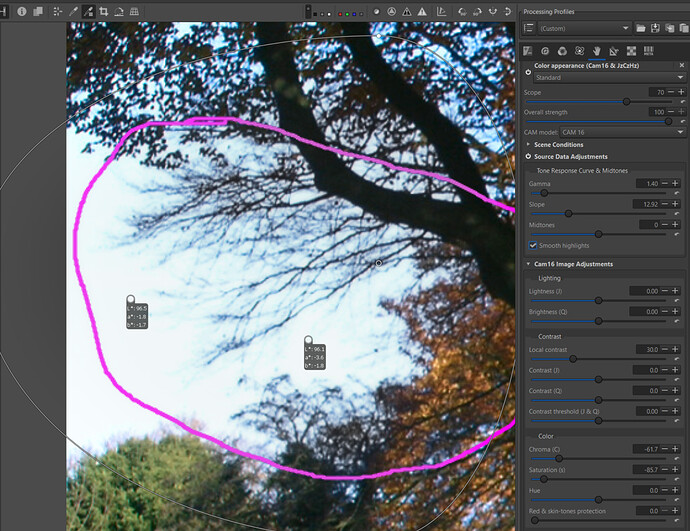690x531 pixels.
Task: Click the Gamma slider handle
Action: (544, 193)
